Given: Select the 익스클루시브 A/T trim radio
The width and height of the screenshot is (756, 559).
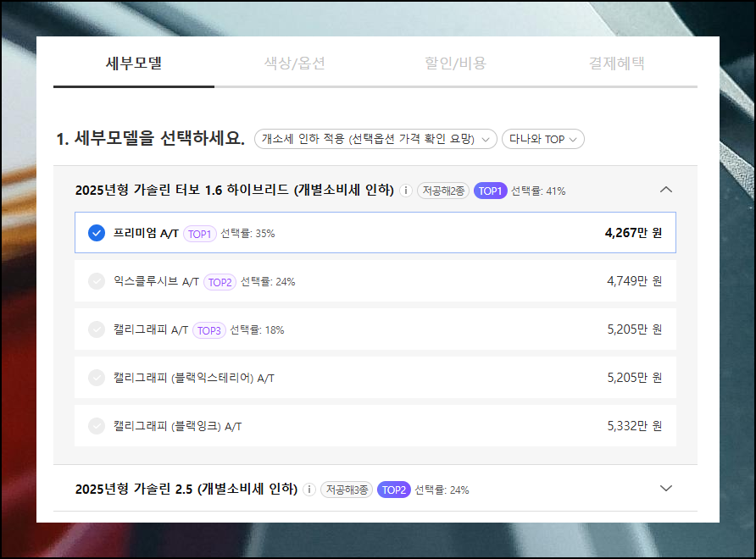Looking at the screenshot, I should [x=97, y=281].
